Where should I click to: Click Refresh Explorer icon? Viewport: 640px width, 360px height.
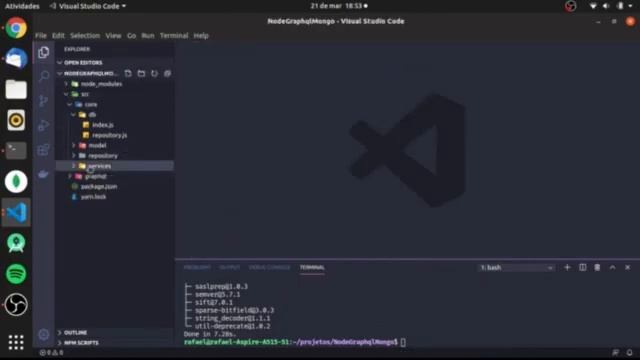click(154, 73)
